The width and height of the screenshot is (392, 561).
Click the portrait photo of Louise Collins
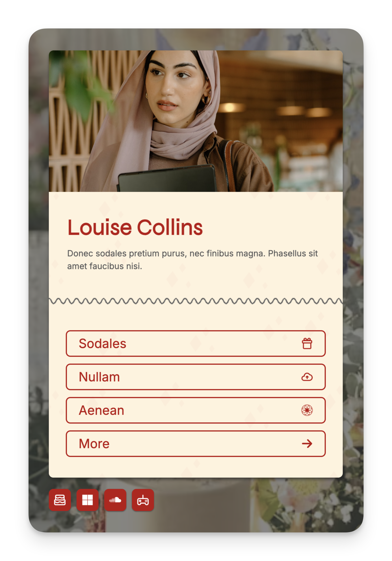(196, 121)
